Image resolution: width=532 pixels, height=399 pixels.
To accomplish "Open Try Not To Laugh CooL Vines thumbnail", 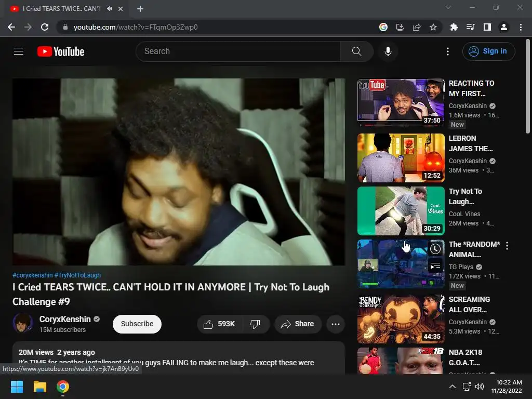I will pos(401,211).
